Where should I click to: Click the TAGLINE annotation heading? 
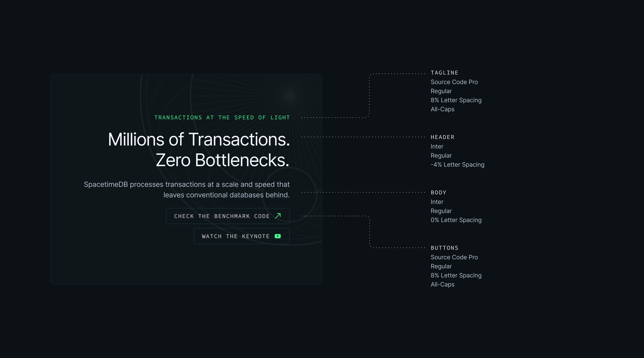click(x=444, y=73)
